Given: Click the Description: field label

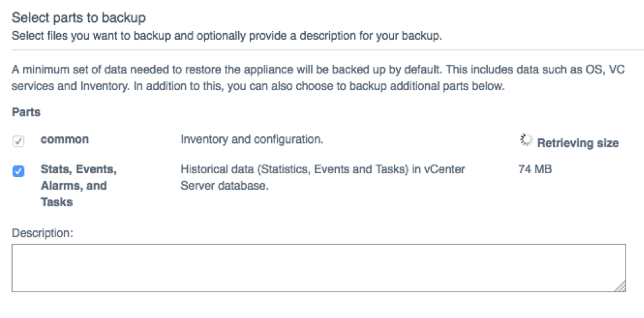Looking at the screenshot, I should tap(42, 233).
